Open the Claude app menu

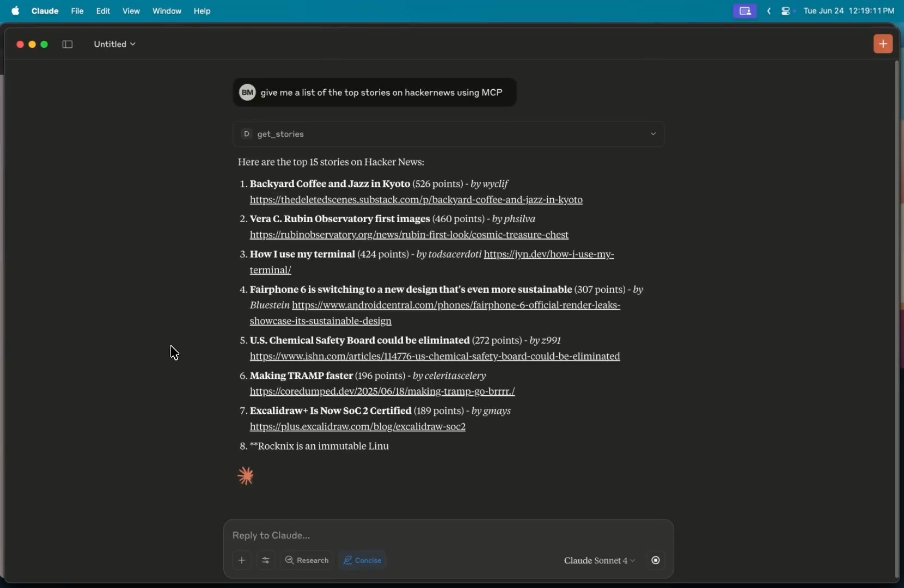pyautogui.click(x=45, y=11)
